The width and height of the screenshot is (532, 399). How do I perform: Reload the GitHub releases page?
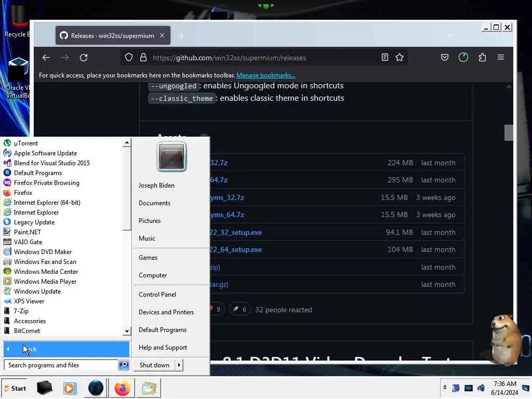[x=84, y=57]
